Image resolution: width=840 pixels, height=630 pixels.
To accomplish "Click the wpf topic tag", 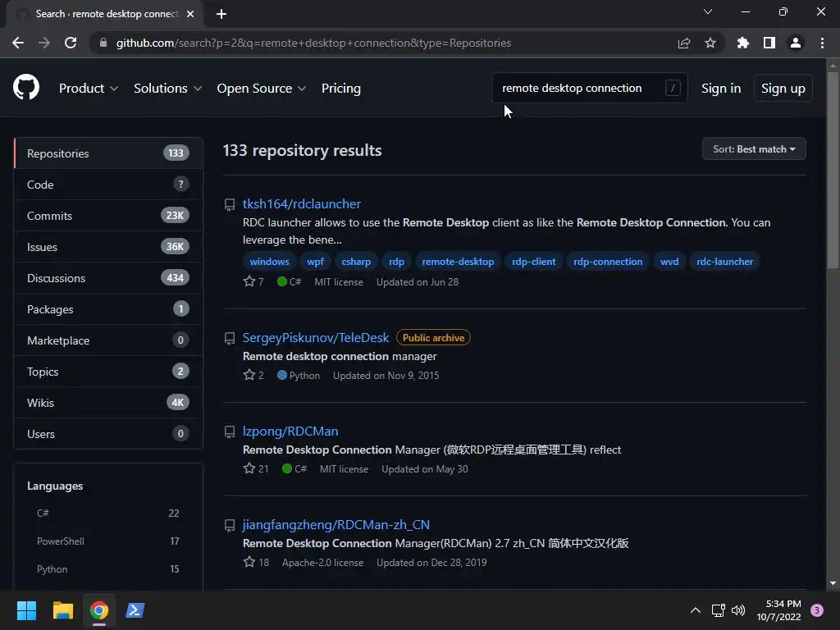I will pyautogui.click(x=315, y=262).
